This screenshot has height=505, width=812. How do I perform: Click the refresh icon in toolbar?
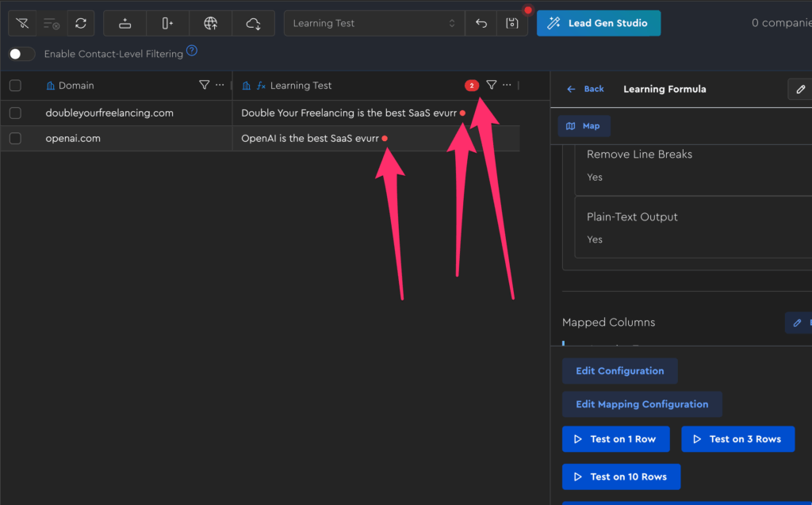pyautogui.click(x=80, y=24)
